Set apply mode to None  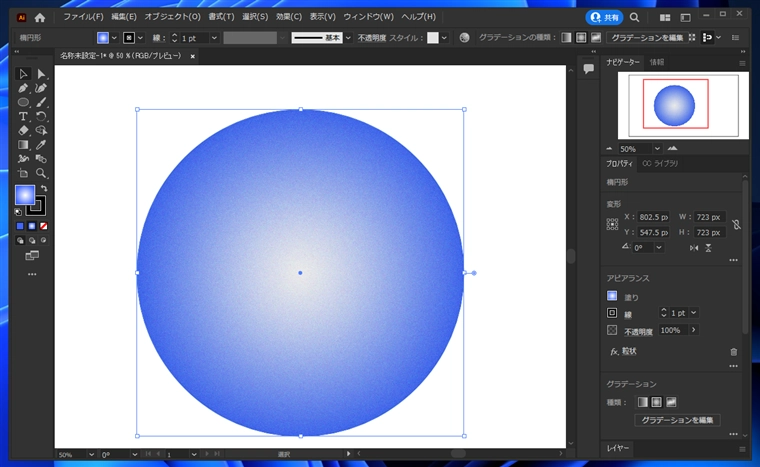coord(44,226)
